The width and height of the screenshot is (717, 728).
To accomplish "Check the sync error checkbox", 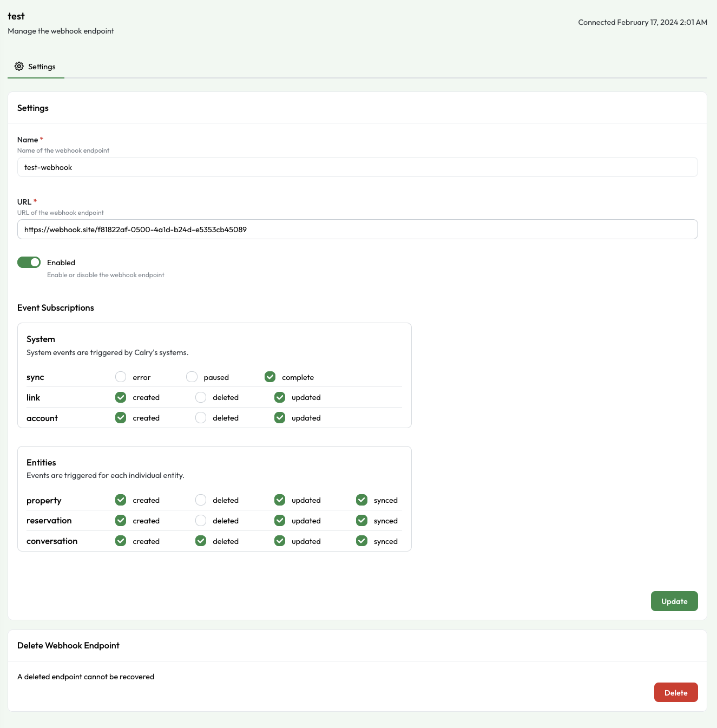I will click(121, 377).
